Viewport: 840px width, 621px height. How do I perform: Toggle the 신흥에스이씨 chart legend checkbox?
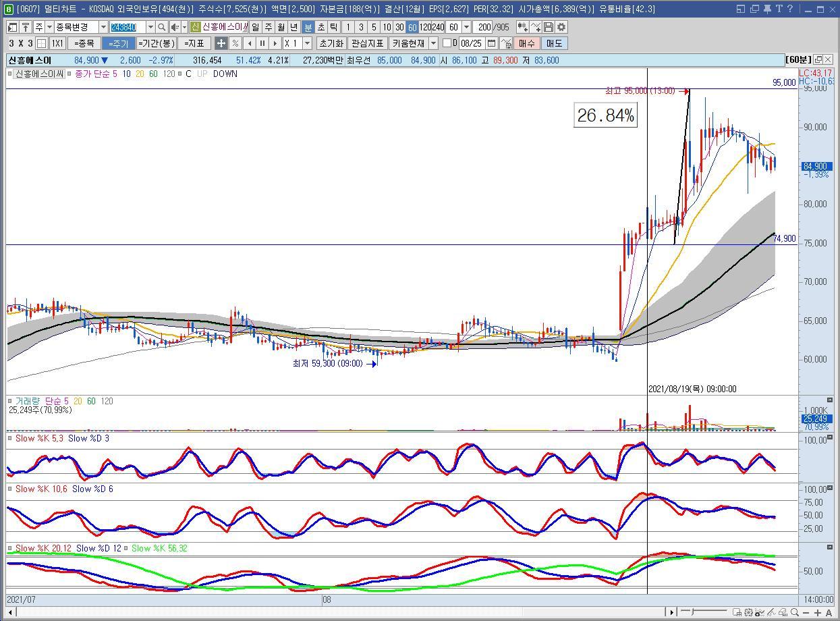(10, 74)
